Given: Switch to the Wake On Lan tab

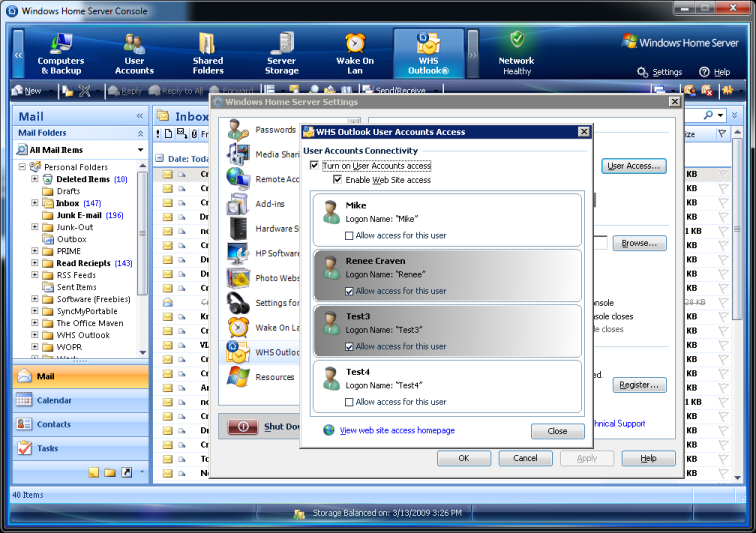Looking at the screenshot, I should point(355,54).
